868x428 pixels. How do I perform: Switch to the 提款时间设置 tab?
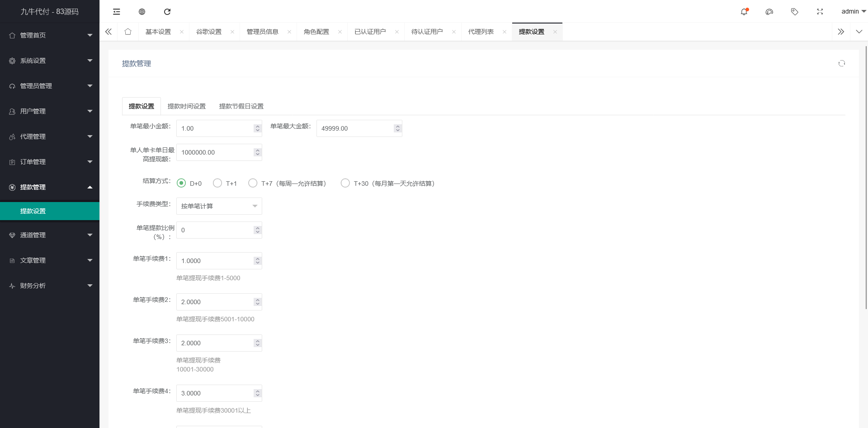point(186,106)
